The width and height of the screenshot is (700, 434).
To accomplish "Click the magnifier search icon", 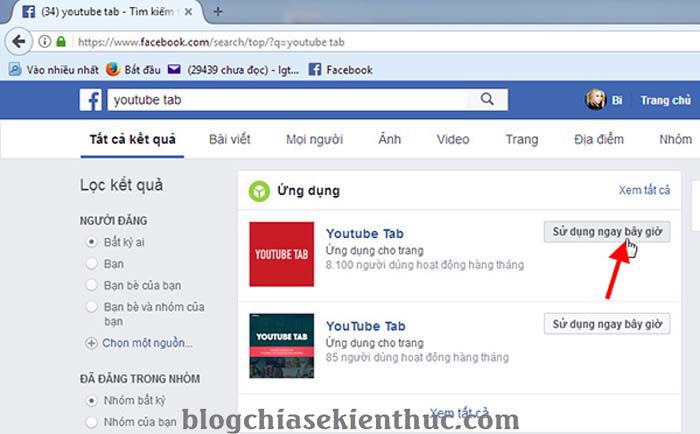I will pos(487,99).
